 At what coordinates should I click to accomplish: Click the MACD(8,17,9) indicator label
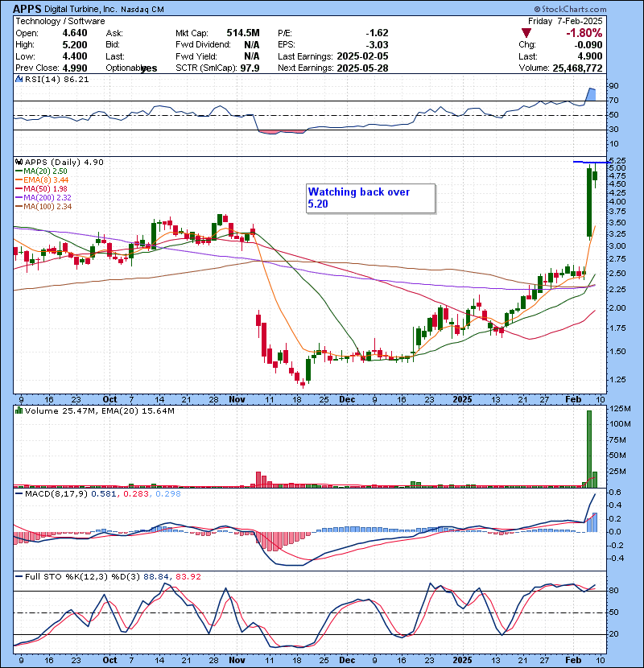pos(56,493)
